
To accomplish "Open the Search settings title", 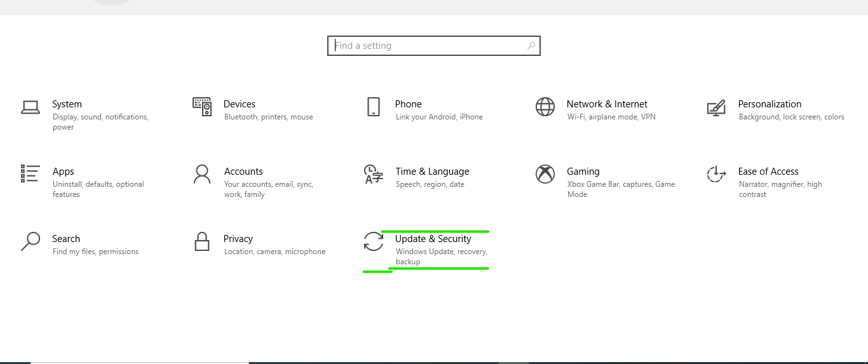I will [66, 239].
